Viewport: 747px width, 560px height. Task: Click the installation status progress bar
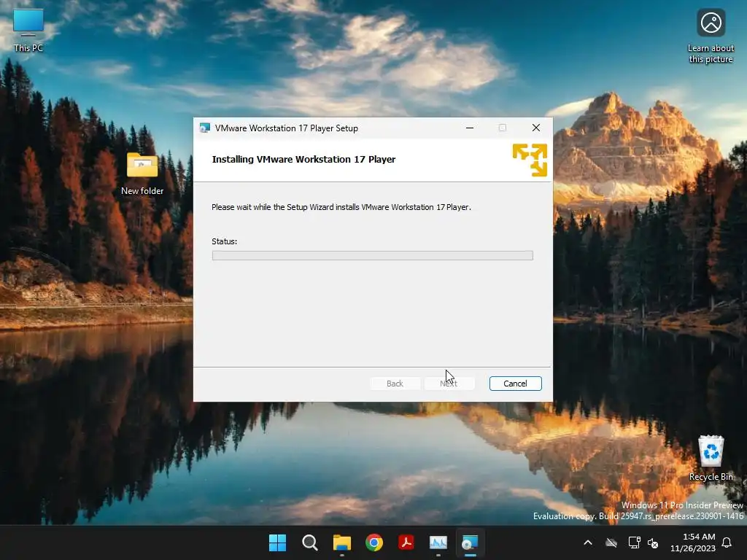pyautogui.click(x=372, y=256)
